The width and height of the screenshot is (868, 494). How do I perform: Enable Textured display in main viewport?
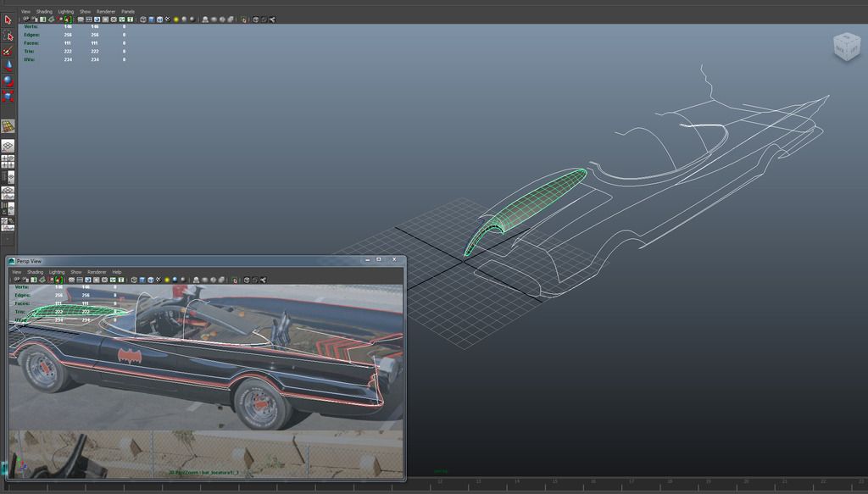168,19
